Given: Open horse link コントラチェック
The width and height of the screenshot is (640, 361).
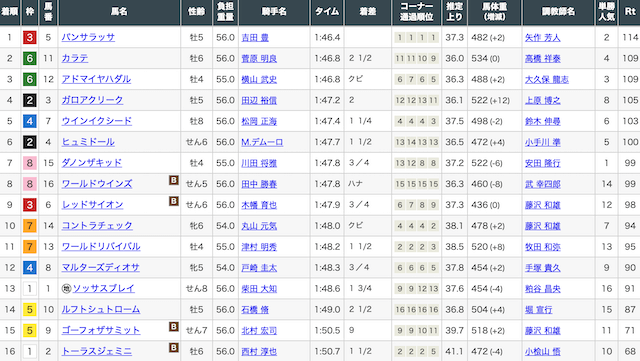Looking at the screenshot, I should pyautogui.click(x=97, y=226).
